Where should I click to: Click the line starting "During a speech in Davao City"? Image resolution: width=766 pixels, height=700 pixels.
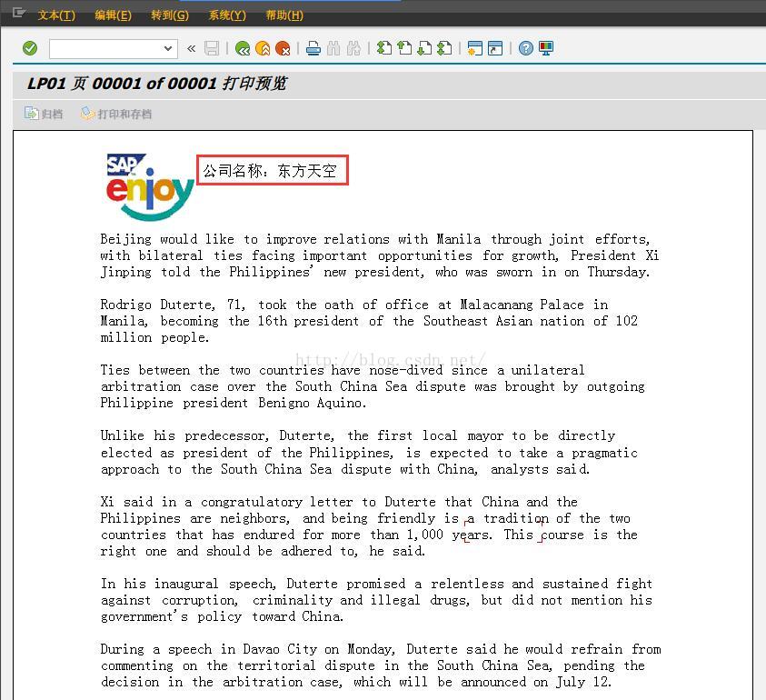point(381,650)
